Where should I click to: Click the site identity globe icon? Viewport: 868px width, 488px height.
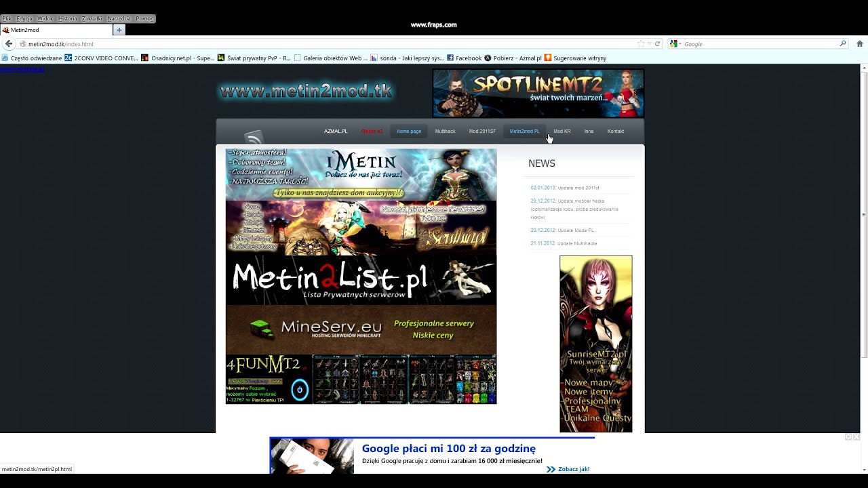pos(22,44)
